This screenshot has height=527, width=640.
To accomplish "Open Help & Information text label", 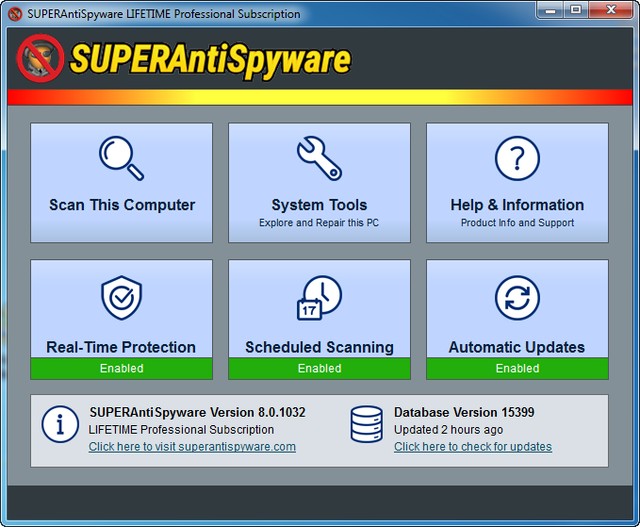I will pos(517,205).
